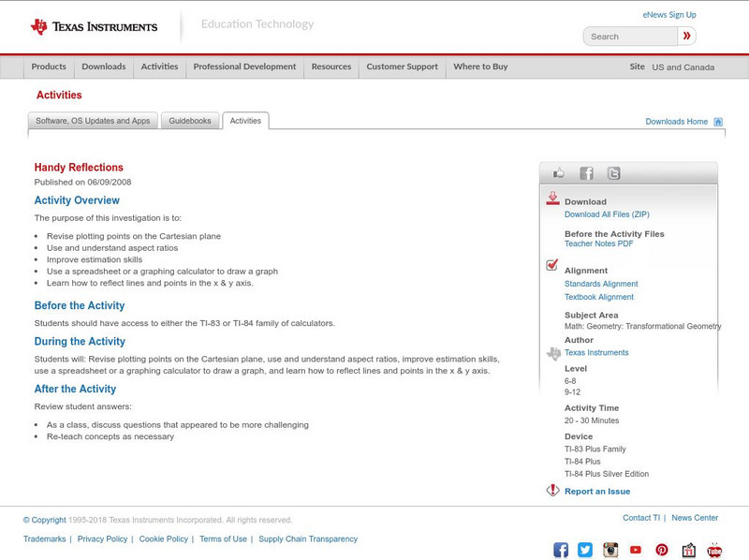749x560 pixels.
Task: Open Standards Alignment link
Action: (601, 284)
